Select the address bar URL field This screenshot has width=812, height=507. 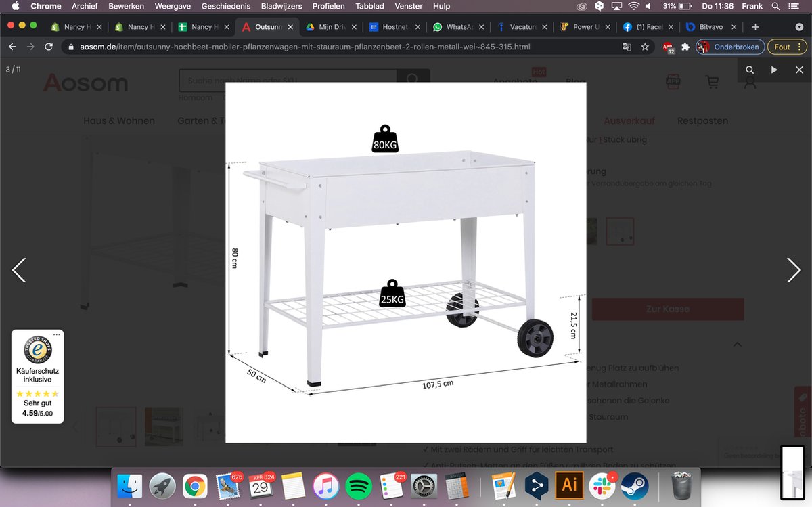[x=338, y=47]
